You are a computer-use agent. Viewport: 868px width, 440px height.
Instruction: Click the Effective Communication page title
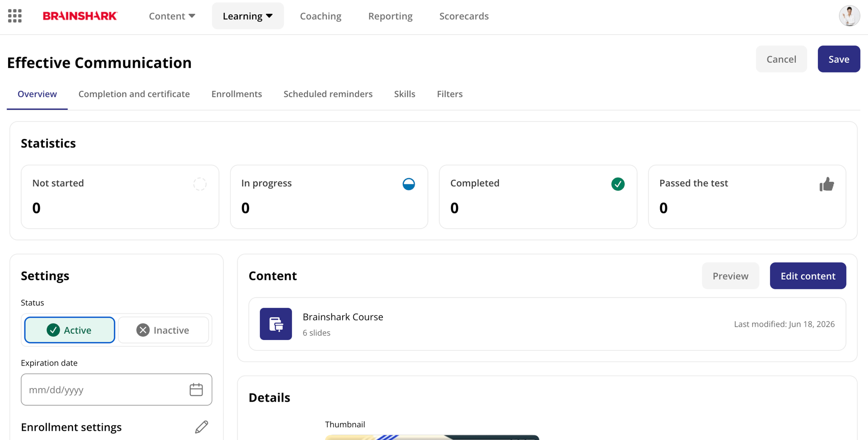pos(100,62)
